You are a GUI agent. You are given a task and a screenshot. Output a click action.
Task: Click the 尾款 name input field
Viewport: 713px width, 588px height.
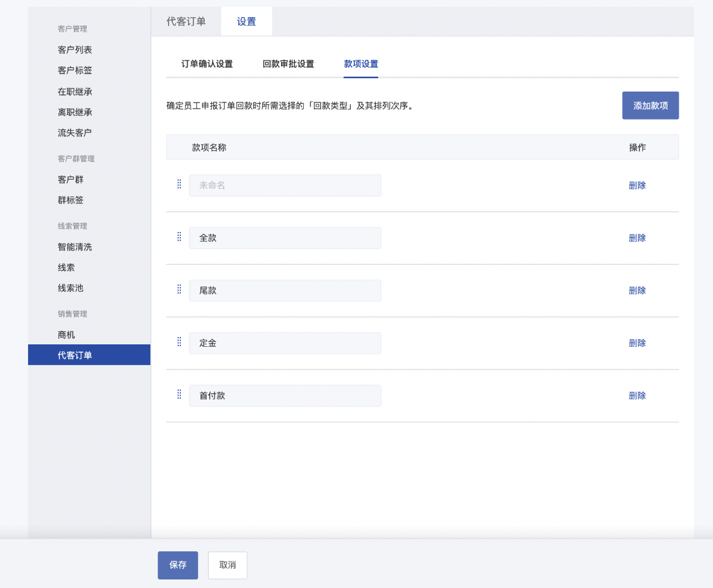click(x=285, y=291)
